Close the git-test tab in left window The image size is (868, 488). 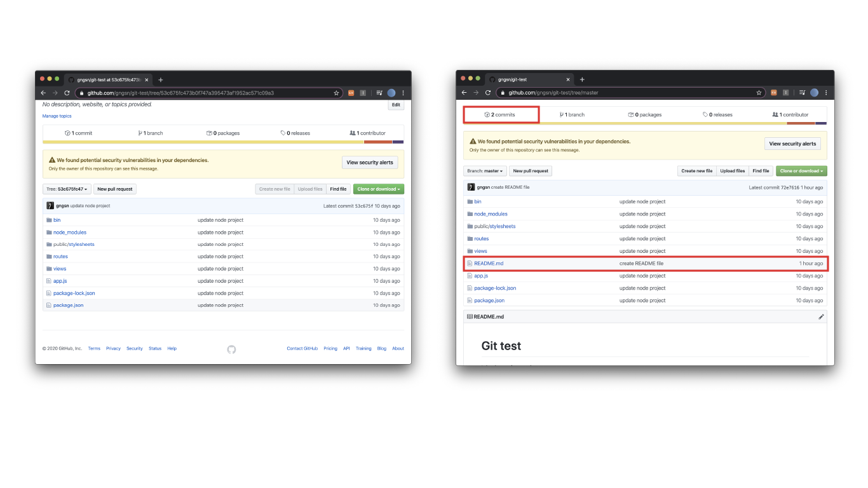pyautogui.click(x=147, y=80)
